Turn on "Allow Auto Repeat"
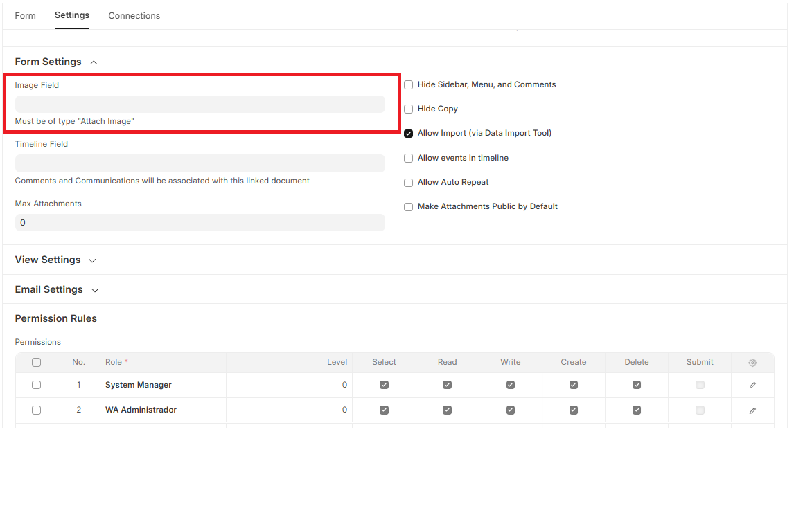This screenshot has height=515, width=812. 408,182
